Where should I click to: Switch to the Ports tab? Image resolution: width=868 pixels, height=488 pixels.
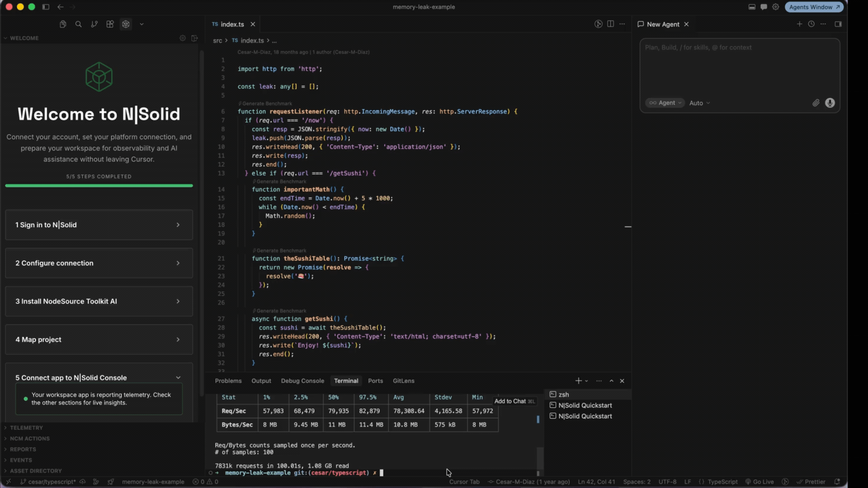coord(375,381)
